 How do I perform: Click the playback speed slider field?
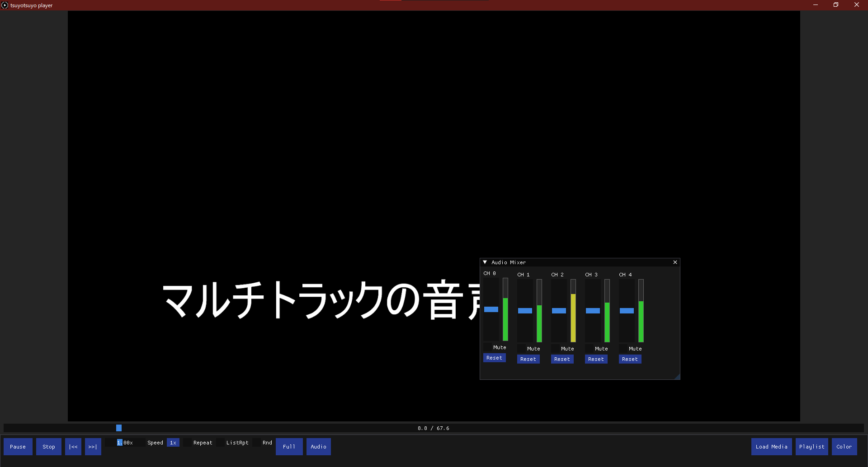tap(124, 443)
